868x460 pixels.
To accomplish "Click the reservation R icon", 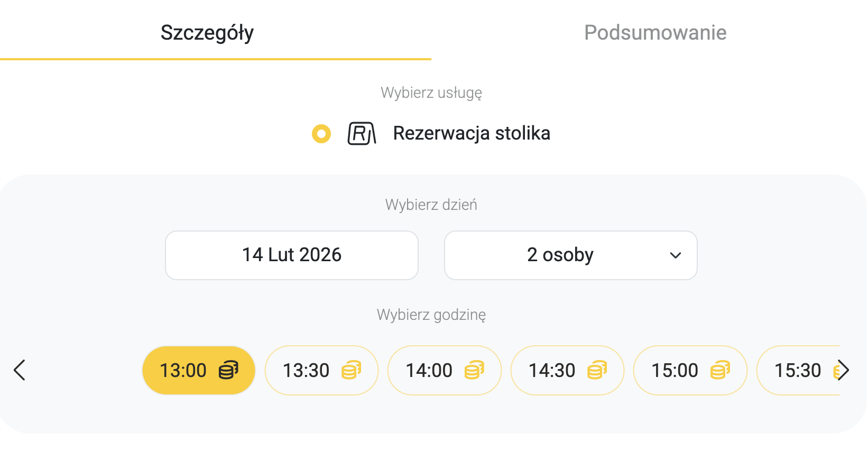I will click(362, 133).
